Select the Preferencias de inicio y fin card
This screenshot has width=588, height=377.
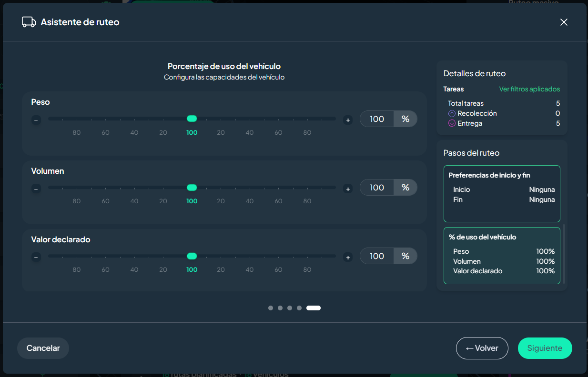click(x=502, y=194)
